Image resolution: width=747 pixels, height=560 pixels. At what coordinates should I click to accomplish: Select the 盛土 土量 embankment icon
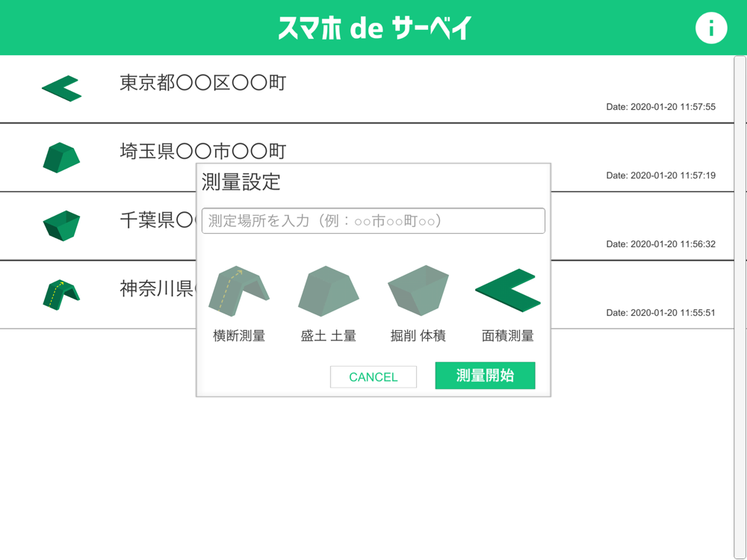pyautogui.click(x=328, y=291)
